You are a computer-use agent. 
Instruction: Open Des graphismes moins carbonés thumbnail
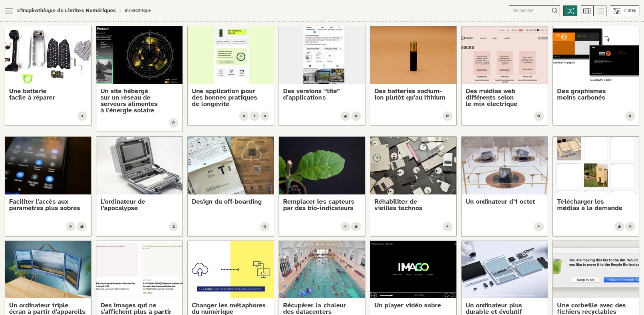click(596, 55)
